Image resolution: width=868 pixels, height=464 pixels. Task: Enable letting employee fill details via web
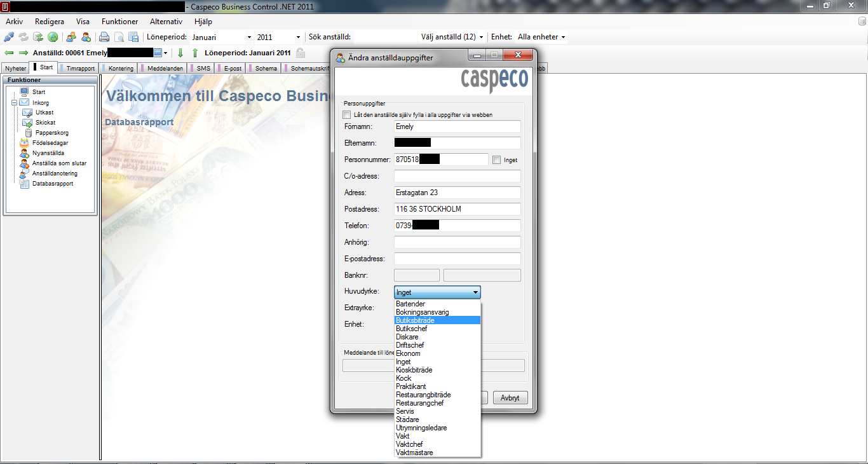346,115
